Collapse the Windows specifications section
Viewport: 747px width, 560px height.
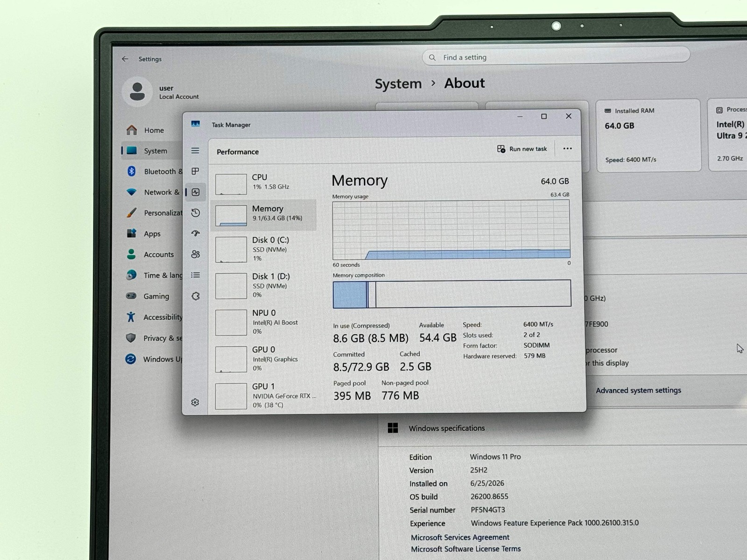tap(563, 428)
